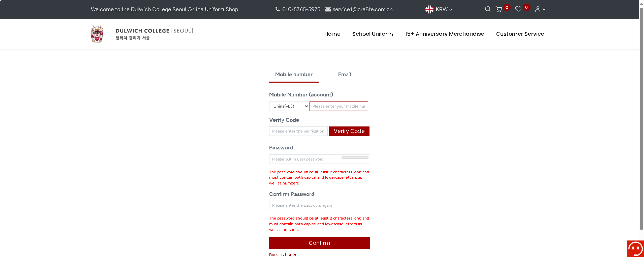644x260 pixels.
Task: Open the live chat support widget
Action: (x=635, y=249)
